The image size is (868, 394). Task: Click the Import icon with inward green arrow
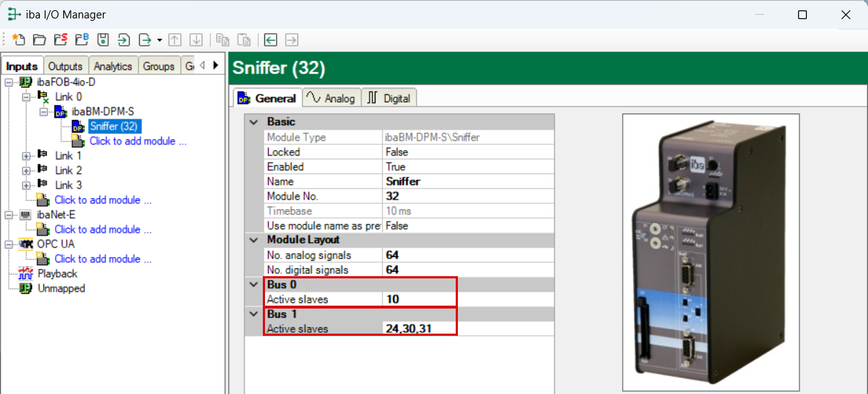[124, 39]
